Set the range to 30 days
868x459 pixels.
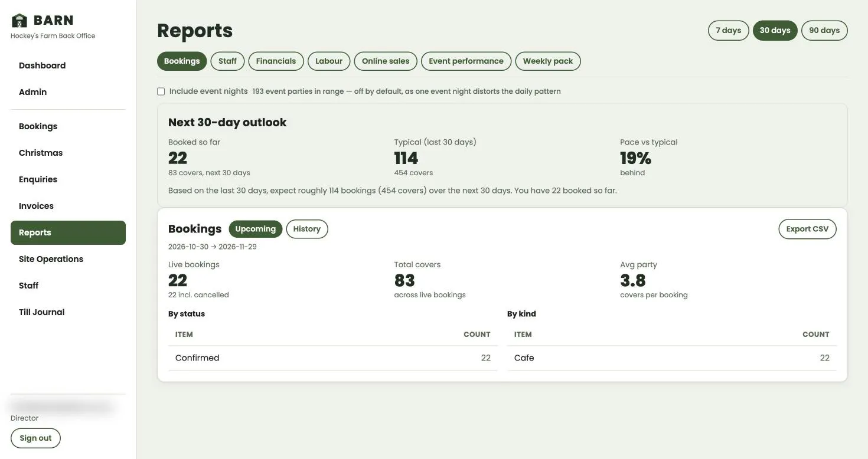pyautogui.click(x=775, y=31)
